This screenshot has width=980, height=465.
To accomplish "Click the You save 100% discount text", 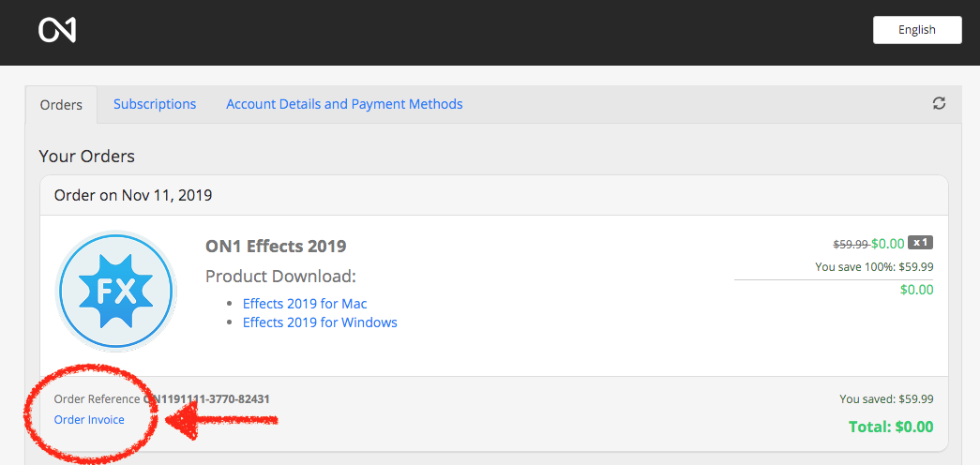I will [x=874, y=267].
